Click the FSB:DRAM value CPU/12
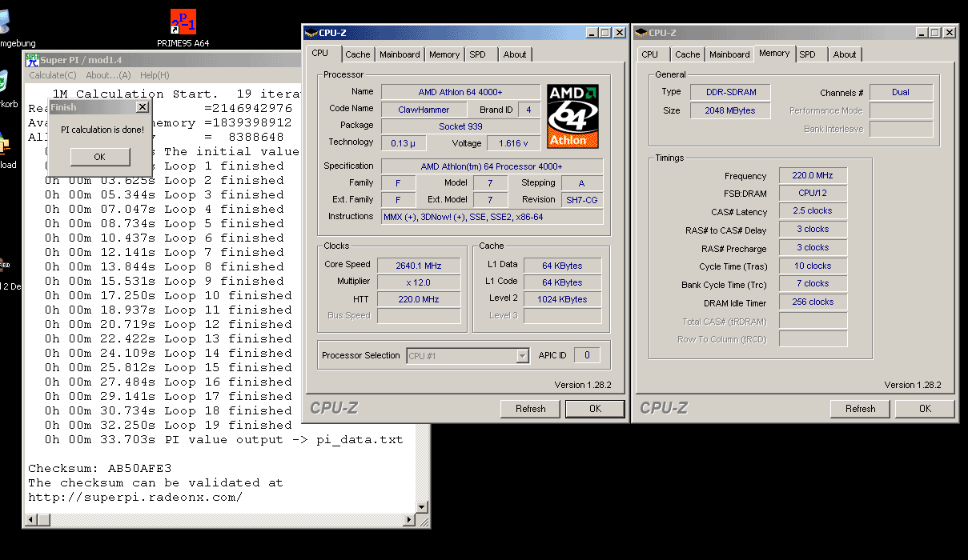This screenshot has height=560, width=968. pos(813,193)
